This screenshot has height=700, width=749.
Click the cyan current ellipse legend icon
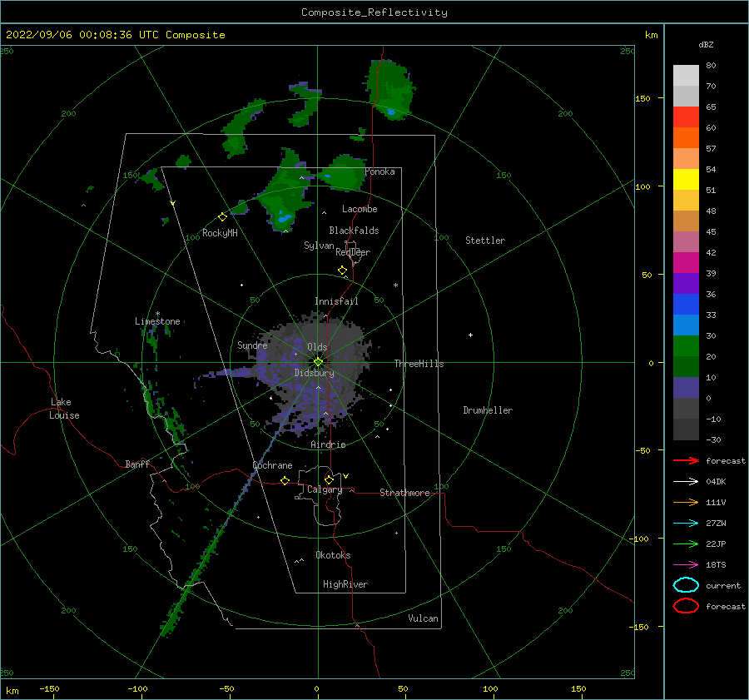[x=686, y=585]
